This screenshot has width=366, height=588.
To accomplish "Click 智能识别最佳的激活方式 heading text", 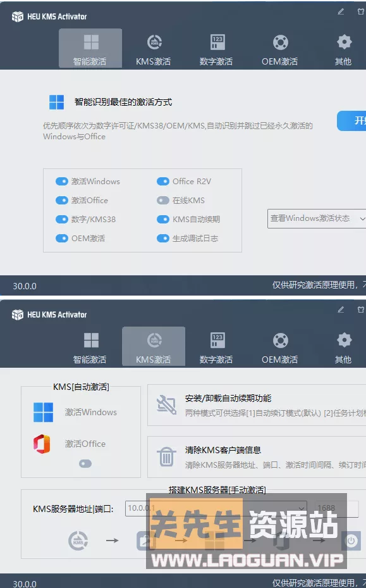I will pyautogui.click(x=123, y=102).
